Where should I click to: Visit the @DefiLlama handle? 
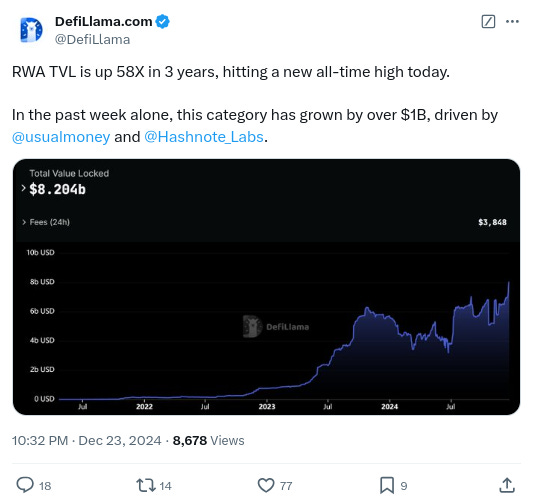click(x=92, y=40)
